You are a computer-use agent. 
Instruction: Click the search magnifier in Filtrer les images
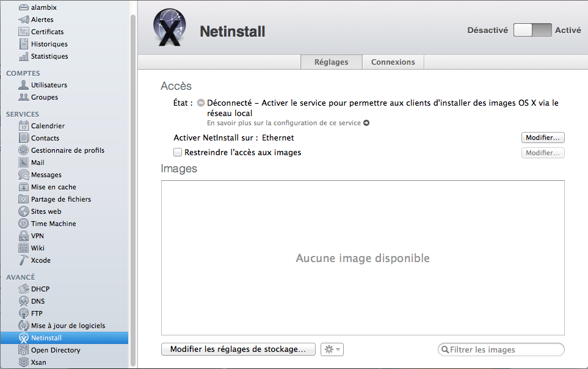445,350
